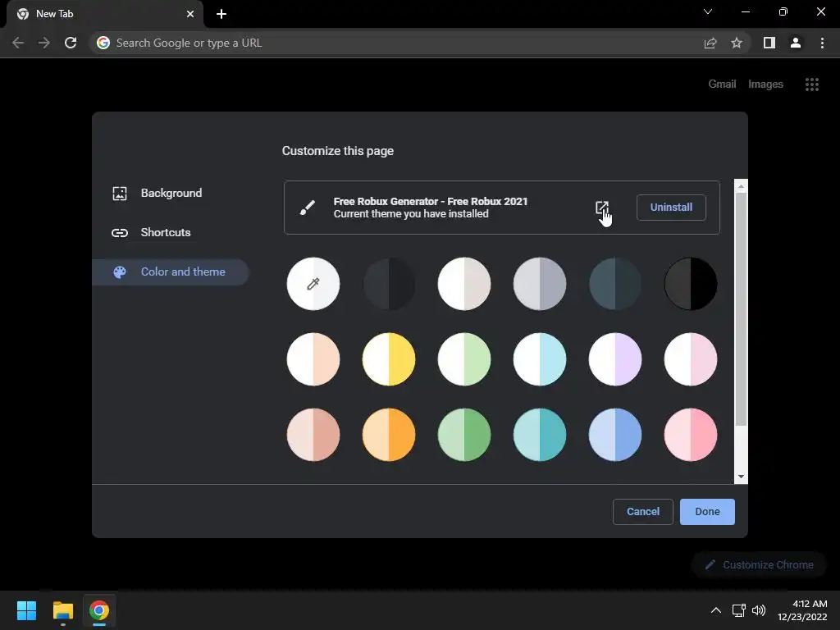This screenshot has width=840, height=630.
Task: Open the Background section
Action: (171, 194)
